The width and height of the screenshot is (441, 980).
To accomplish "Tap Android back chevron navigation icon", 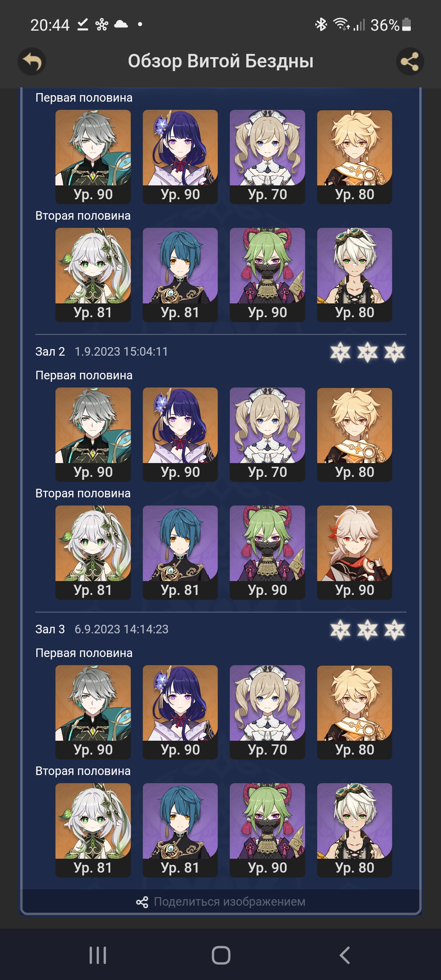I will [345, 955].
